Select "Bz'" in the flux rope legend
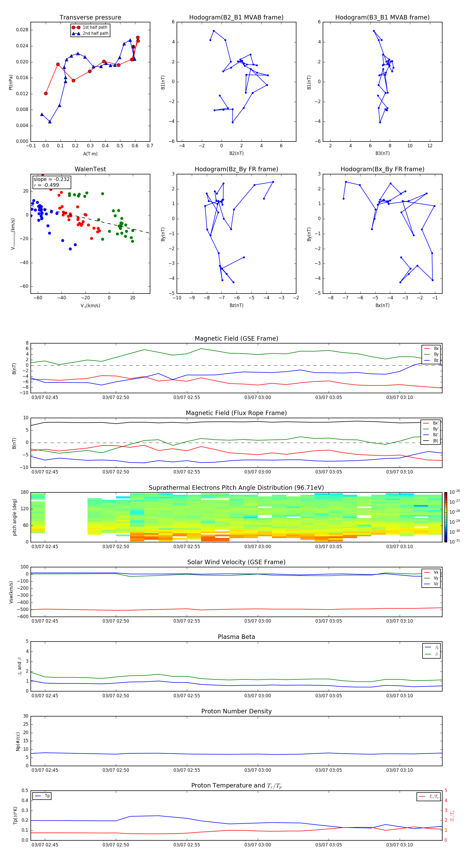 [431, 435]
